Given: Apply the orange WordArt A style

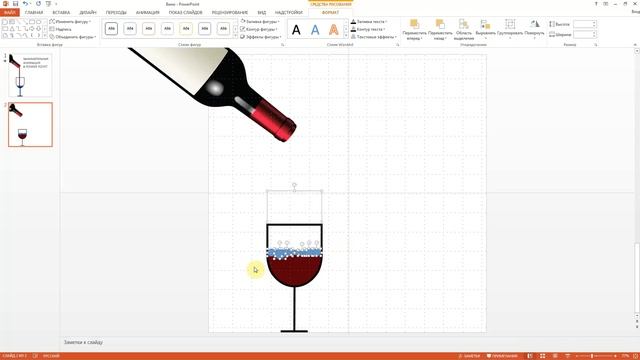Looking at the screenshot, I should (x=333, y=29).
